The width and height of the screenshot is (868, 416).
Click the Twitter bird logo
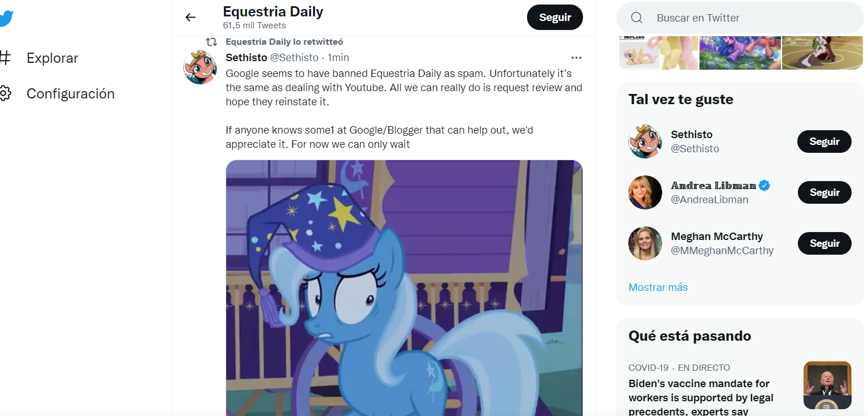click(x=6, y=18)
